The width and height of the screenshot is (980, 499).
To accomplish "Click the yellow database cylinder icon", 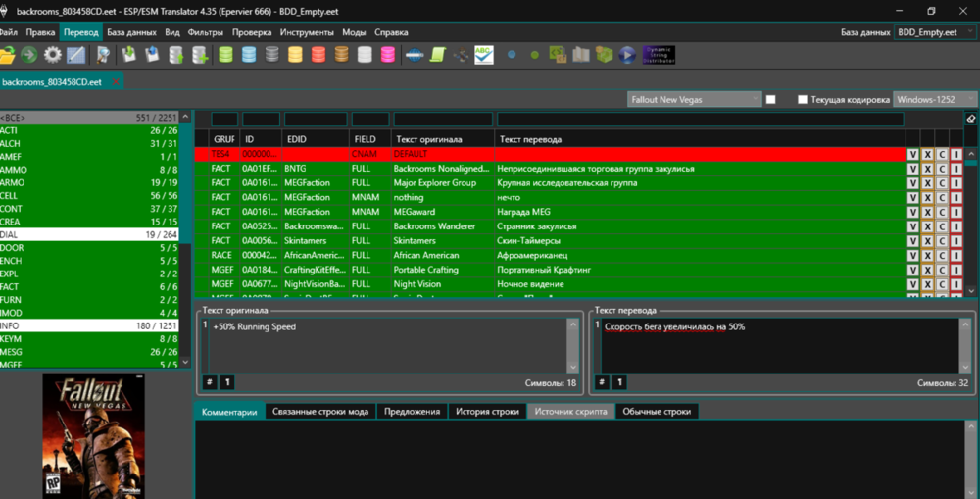I will (295, 55).
